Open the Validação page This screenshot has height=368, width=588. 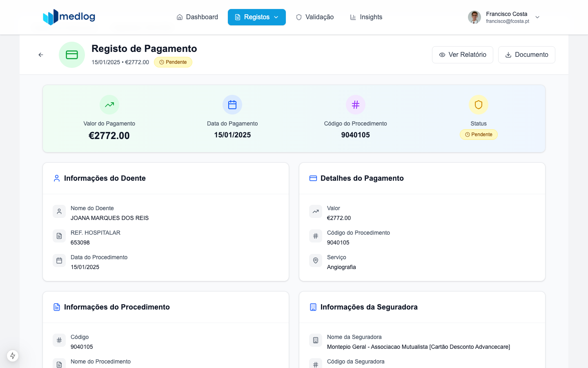click(x=315, y=17)
